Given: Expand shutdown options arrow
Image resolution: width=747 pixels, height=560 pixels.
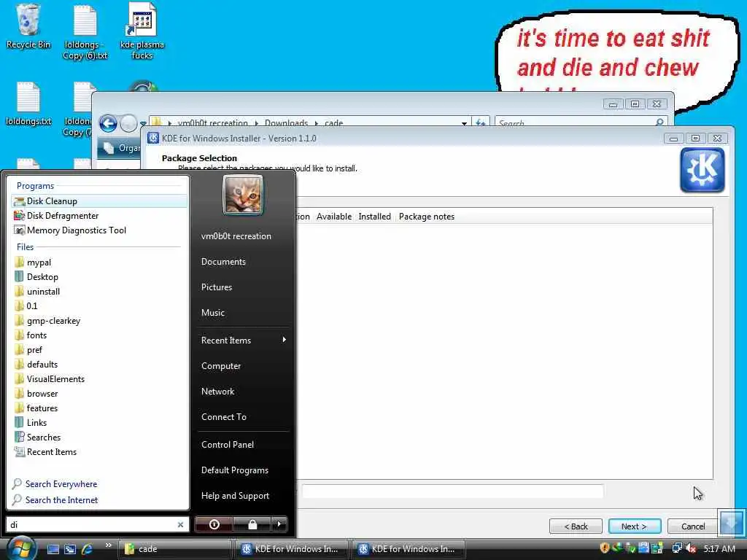Looking at the screenshot, I should (279, 524).
